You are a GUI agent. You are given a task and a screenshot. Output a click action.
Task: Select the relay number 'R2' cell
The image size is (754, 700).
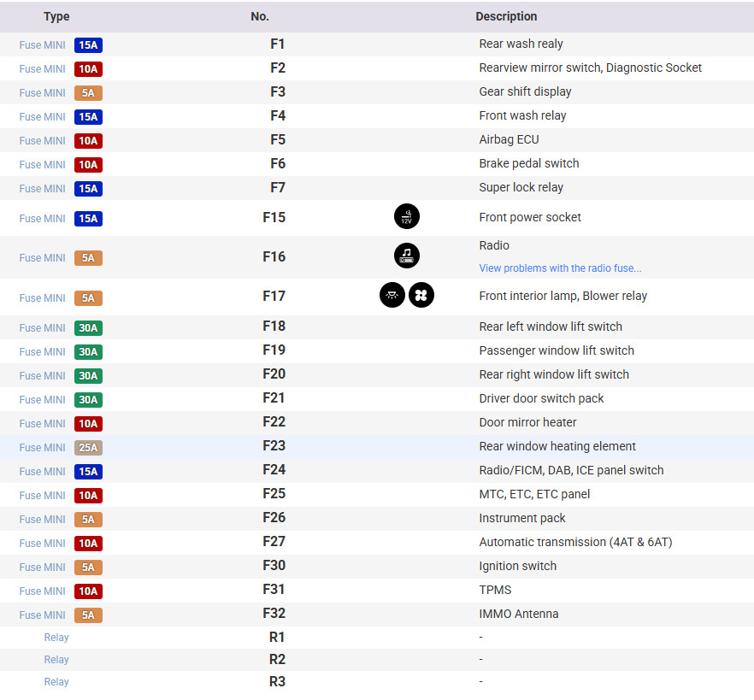(277, 660)
